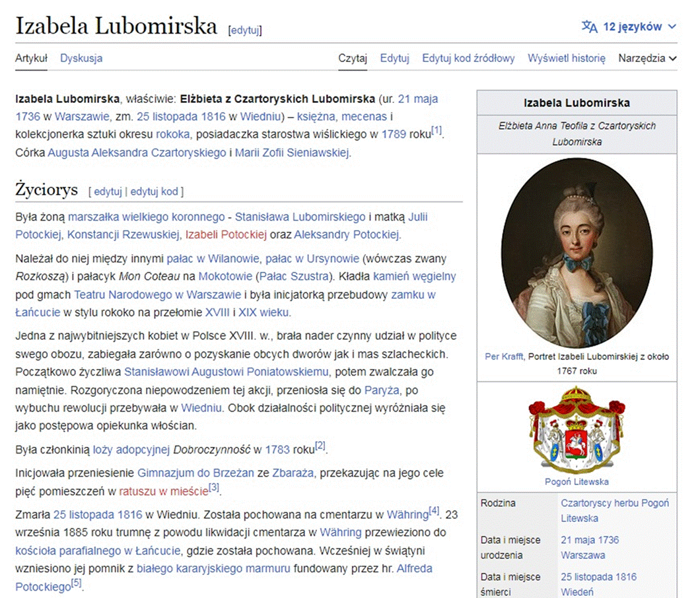This screenshot has height=598, width=700.
Task: Select the infobox title Izabela Lubomirska
Action: pos(577,103)
